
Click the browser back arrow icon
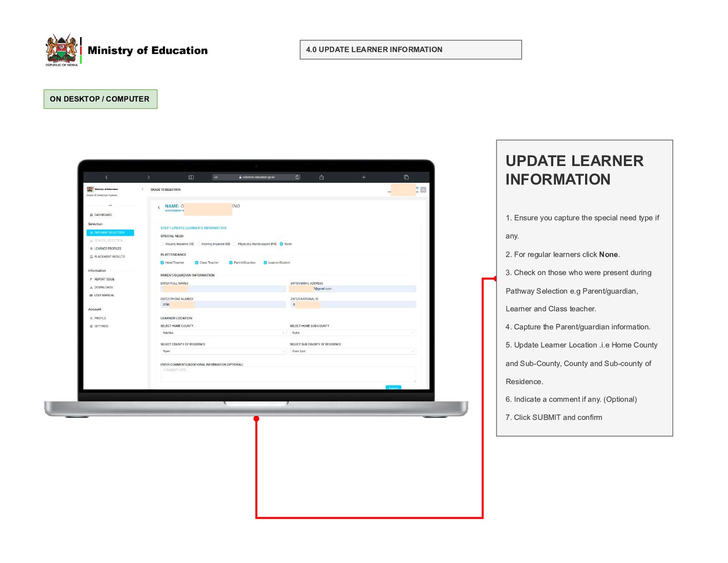106,177
